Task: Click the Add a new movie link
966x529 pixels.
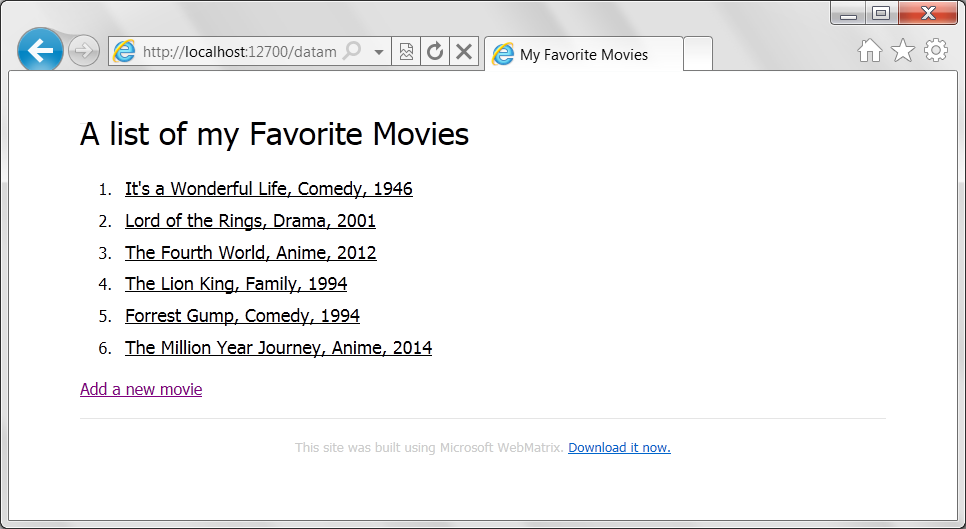Action: (141, 389)
